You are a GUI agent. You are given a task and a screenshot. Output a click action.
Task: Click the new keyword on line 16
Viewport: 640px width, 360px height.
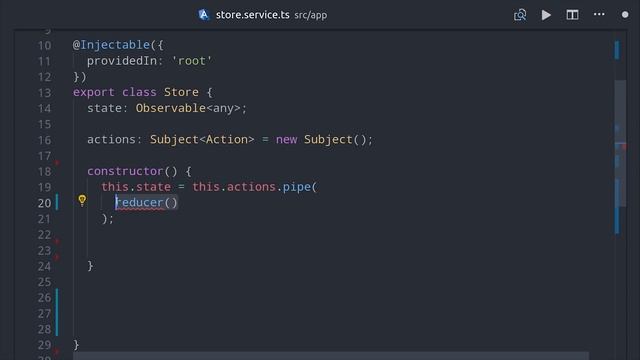click(287, 140)
